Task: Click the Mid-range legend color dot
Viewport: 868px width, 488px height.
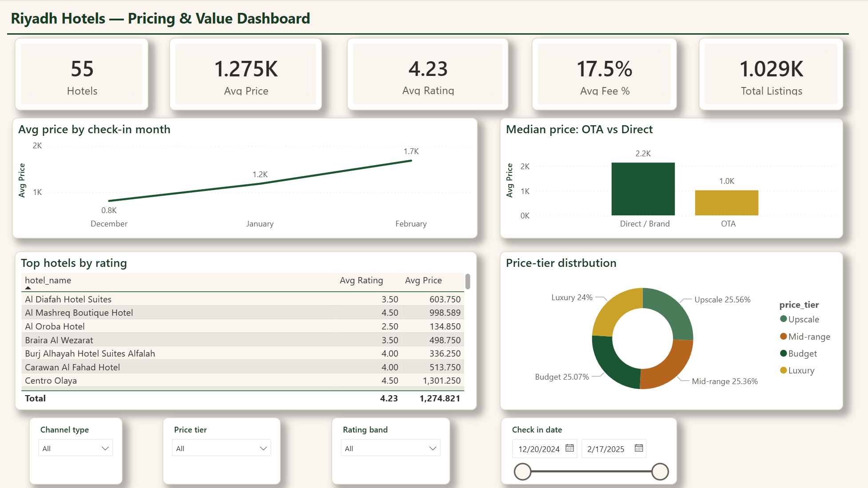Action: (x=784, y=336)
